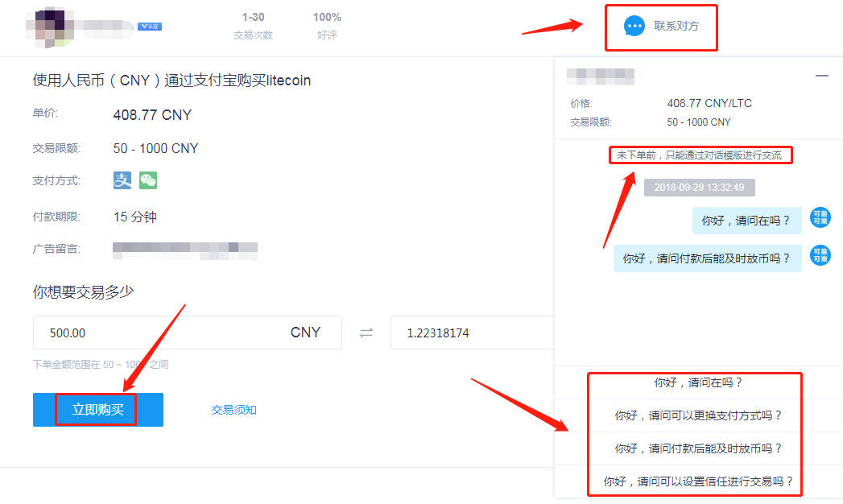Screen dimensions: 843x504
Task: Click the 联系对方 contact seller button
Action: coord(661,27)
